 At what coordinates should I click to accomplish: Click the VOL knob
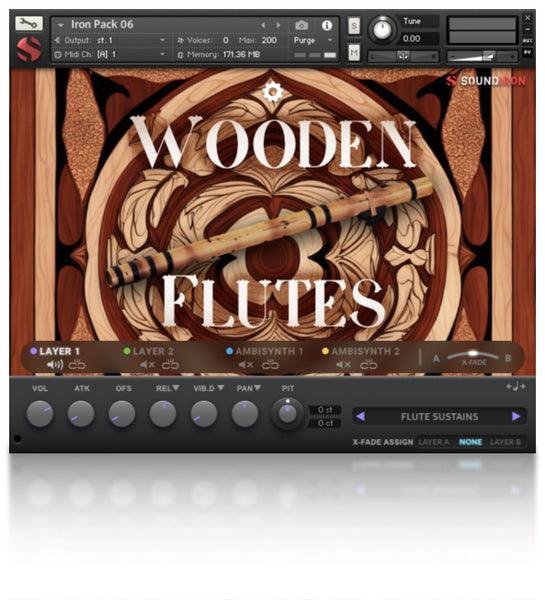pos(39,414)
